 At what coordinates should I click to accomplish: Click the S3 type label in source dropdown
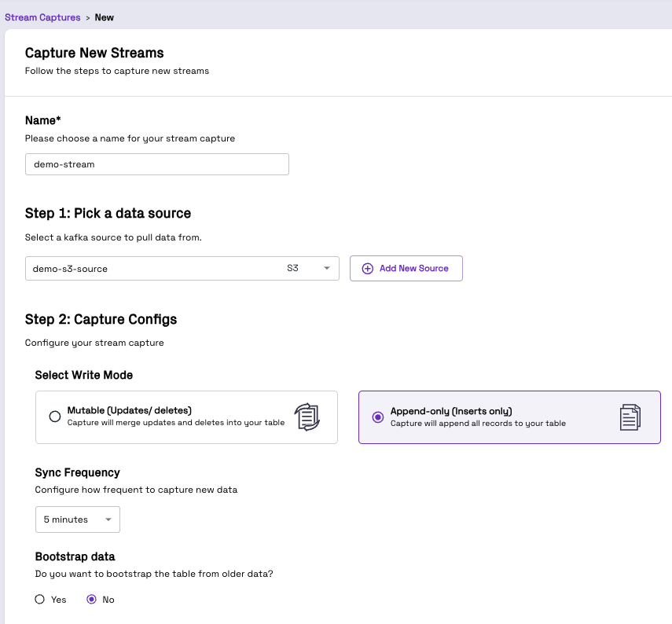click(x=292, y=268)
